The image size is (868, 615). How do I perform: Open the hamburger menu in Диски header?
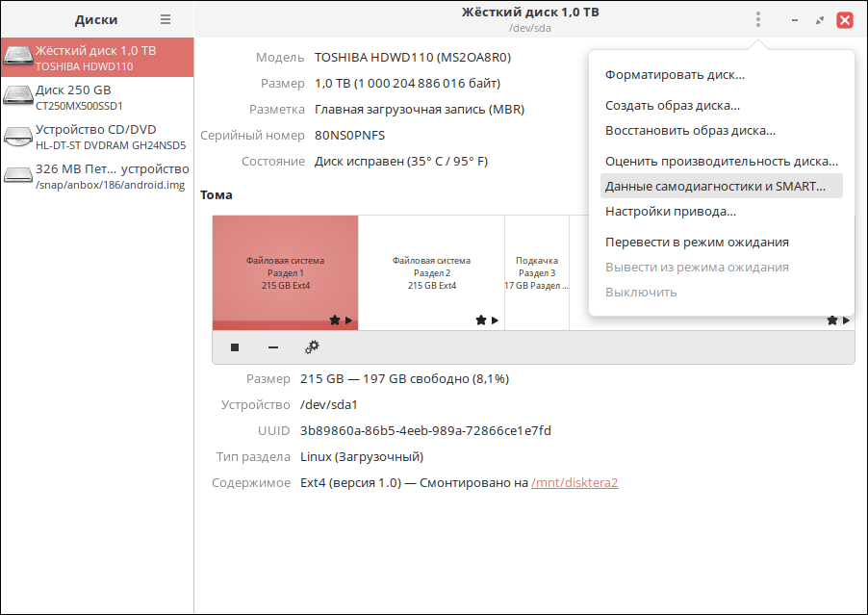click(166, 19)
